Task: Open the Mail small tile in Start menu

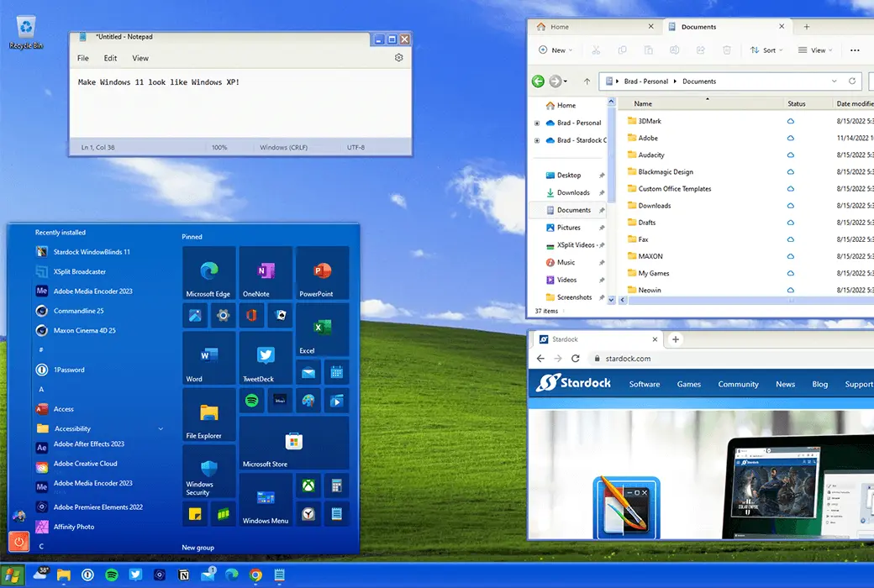Action: 308,372
